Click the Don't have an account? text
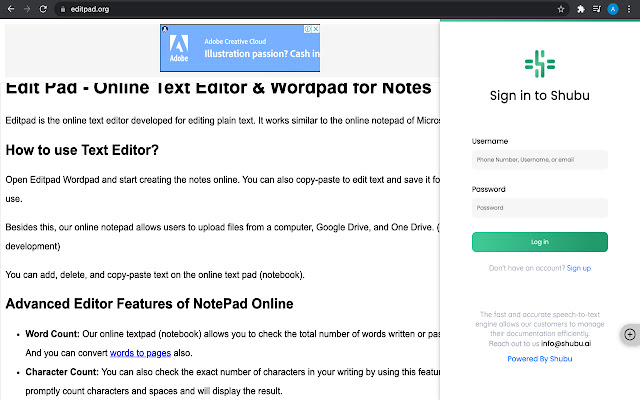This screenshot has height=400, width=640. click(527, 268)
